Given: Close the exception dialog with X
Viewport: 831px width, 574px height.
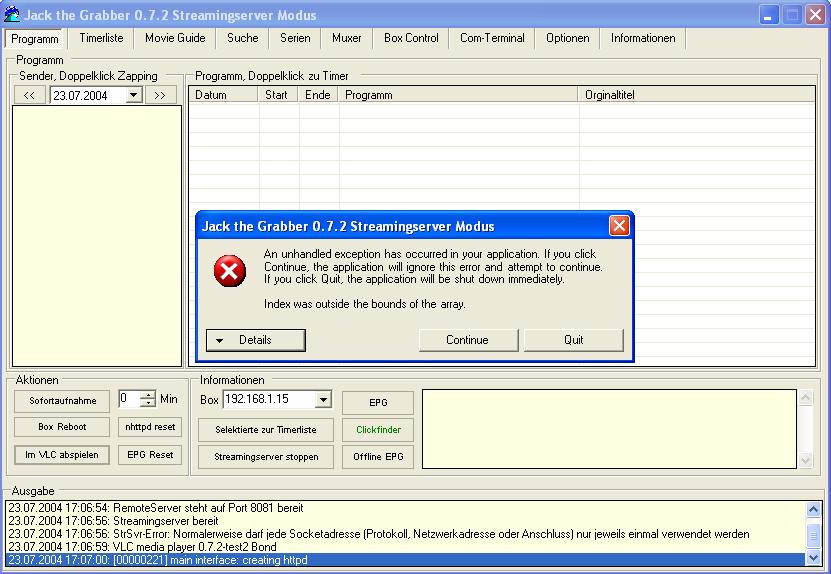Looking at the screenshot, I should (619, 226).
